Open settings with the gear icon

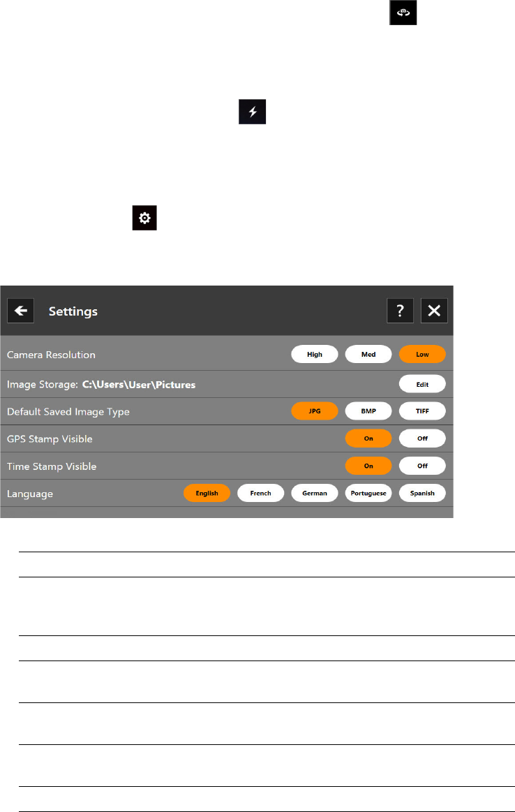(x=144, y=218)
